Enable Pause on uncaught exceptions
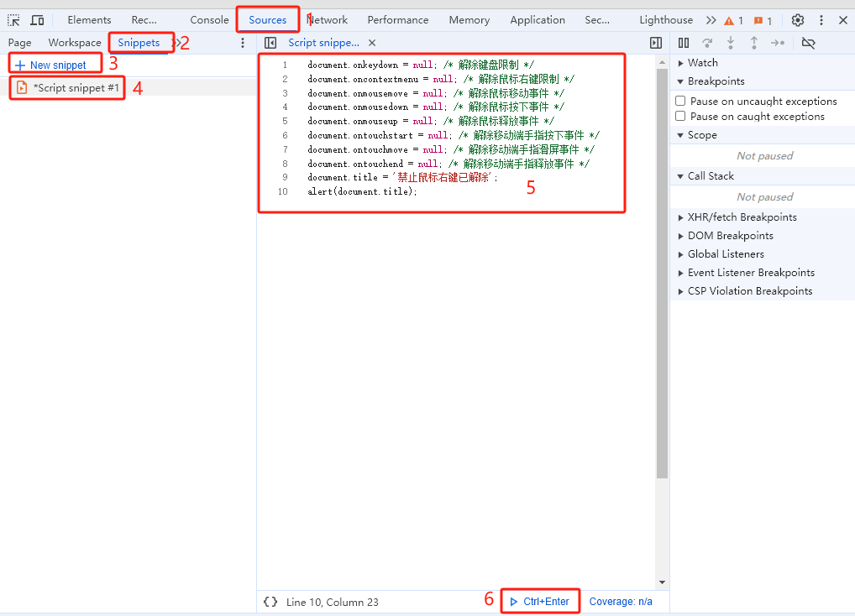This screenshot has height=616, width=855. [681, 101]
